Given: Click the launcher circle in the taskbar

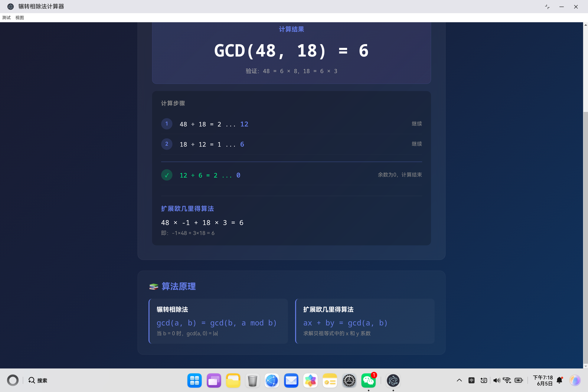Looking at the screenshot, I should click(x=13, y=380).
